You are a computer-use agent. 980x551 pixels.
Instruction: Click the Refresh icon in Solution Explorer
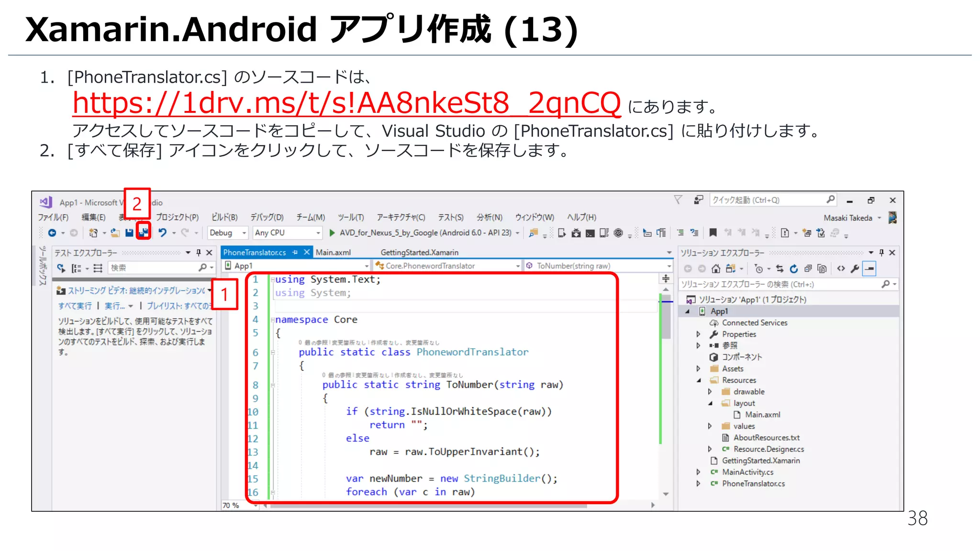point(794,269)
